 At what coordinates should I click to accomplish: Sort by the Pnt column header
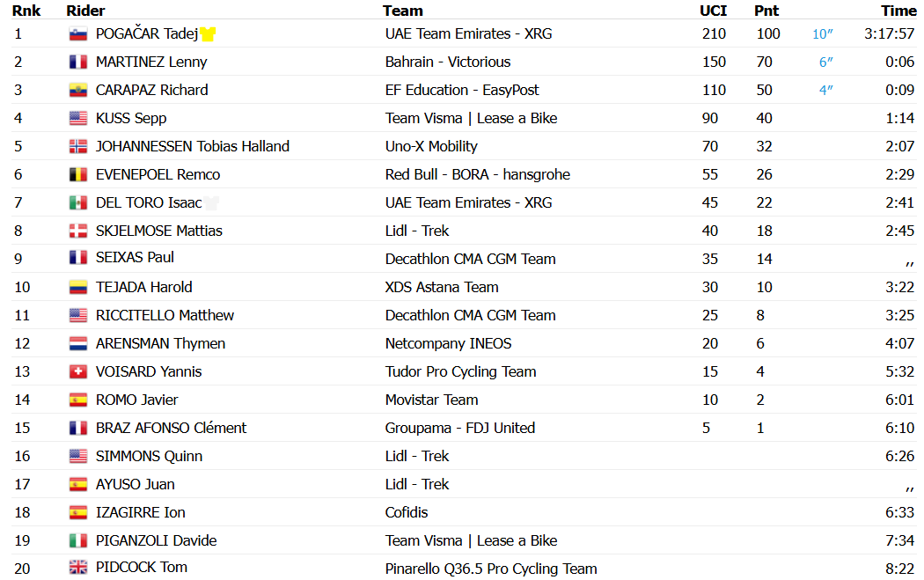(x=766, y=11)
